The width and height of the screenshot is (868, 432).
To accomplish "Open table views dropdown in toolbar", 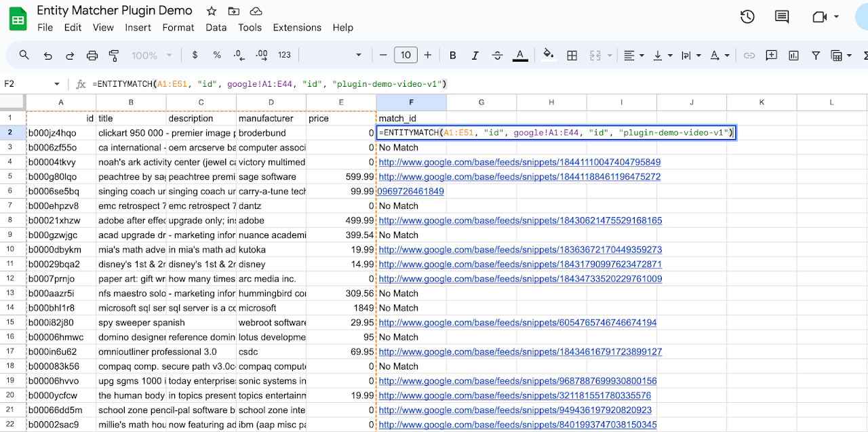I will tap(842, 56).
